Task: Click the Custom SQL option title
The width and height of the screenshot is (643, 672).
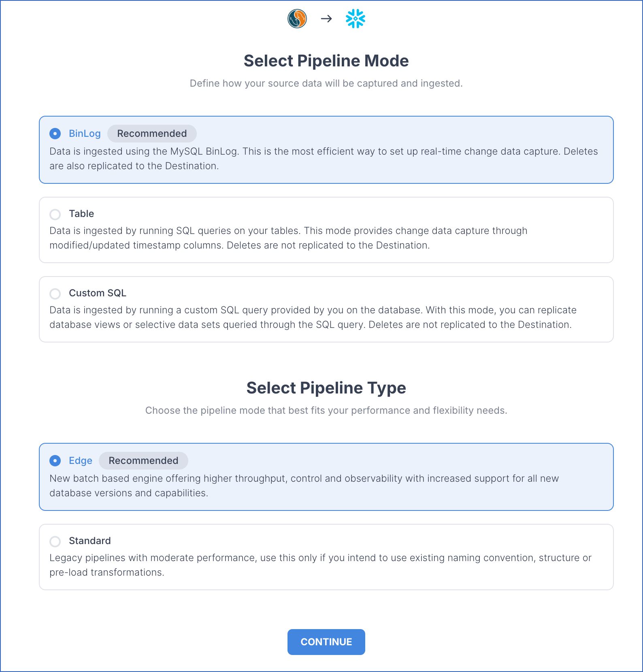Action: [x=98, y=293]
